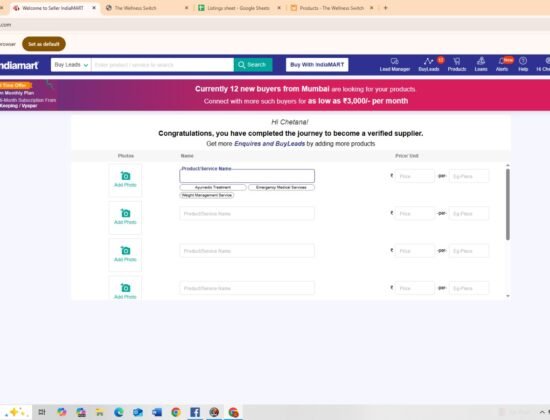Image resolution: width=550 pixels, height=420 pixels.
Task: Launch Microsoft Edge from the taskbar
Action: click(x=119, y=412)
